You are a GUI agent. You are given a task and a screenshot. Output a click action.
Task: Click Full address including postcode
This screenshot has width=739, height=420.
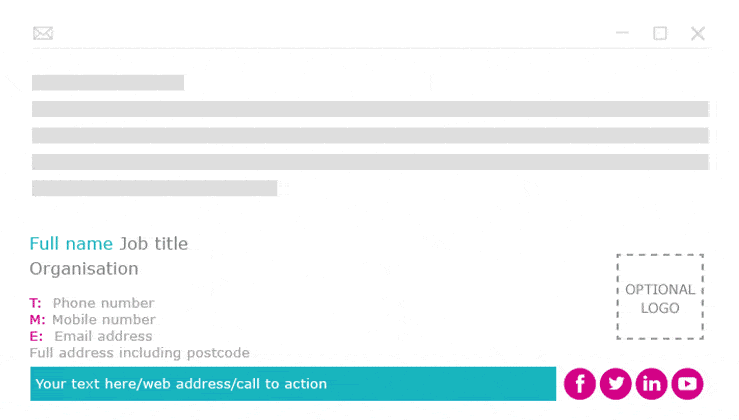140,353
